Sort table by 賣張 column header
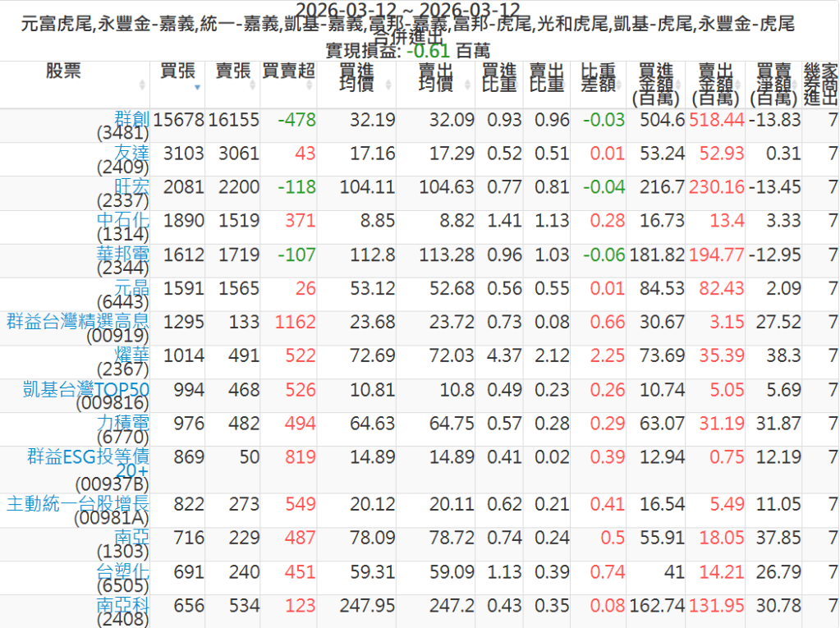This screenshot has width=840, height=628. coord(232,71)
